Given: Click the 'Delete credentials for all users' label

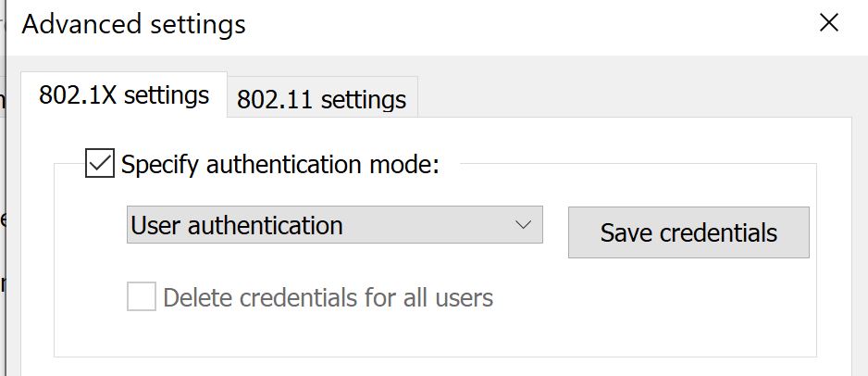Looking at the screenshot, I should pyautogui.click(x=328, y=298).
